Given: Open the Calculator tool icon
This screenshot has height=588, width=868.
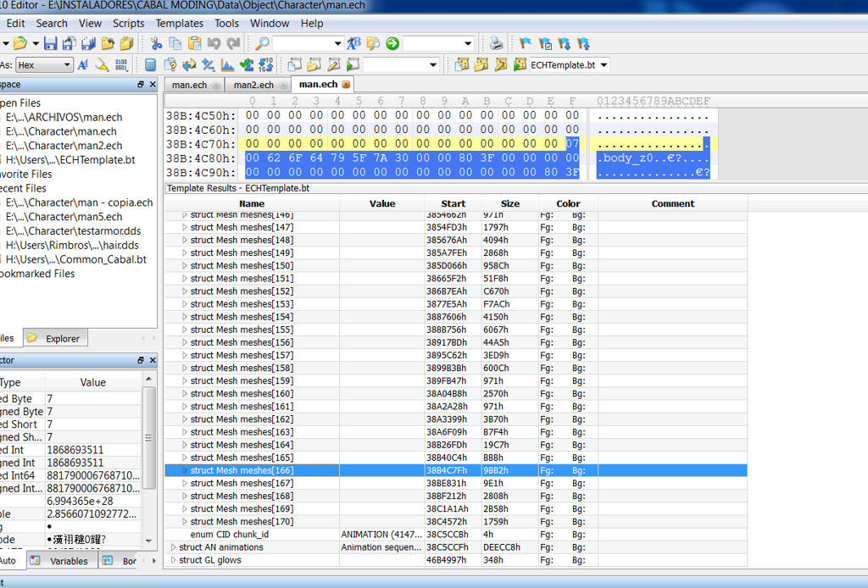Looking at the screenshot, I should [x=150, y=64].
